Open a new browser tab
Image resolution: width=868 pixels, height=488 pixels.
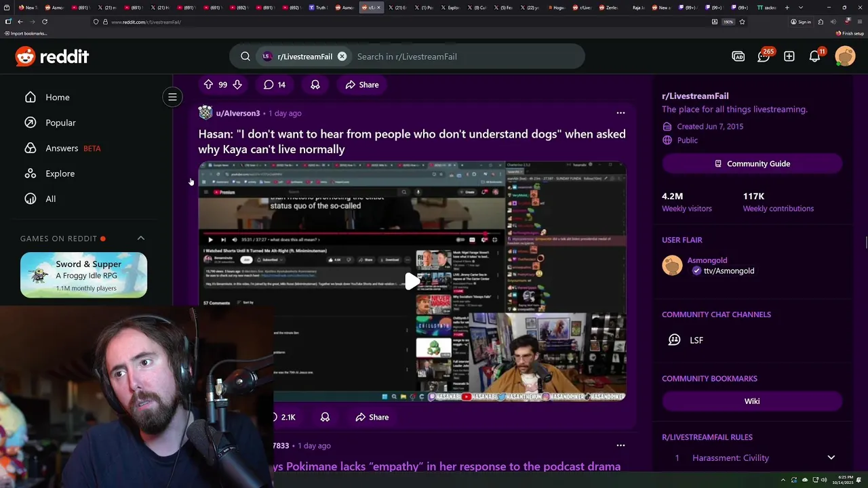787,7
